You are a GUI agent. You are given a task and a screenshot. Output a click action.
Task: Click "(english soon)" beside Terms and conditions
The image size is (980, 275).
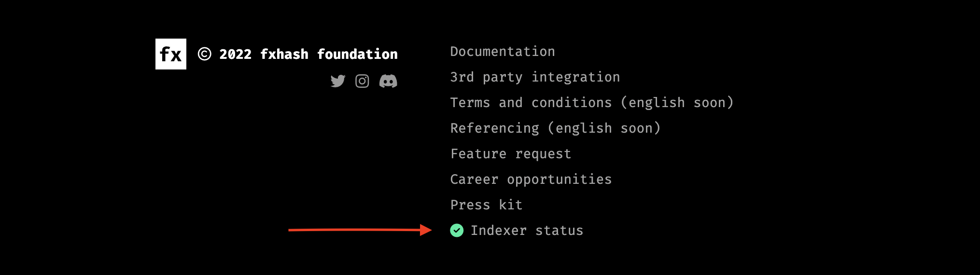(677, 103)
